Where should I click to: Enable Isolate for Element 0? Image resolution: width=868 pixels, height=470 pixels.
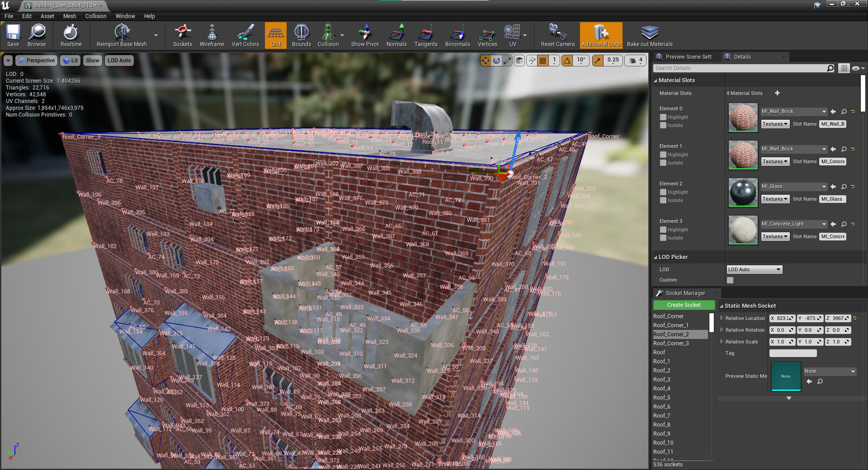[663, 125]
